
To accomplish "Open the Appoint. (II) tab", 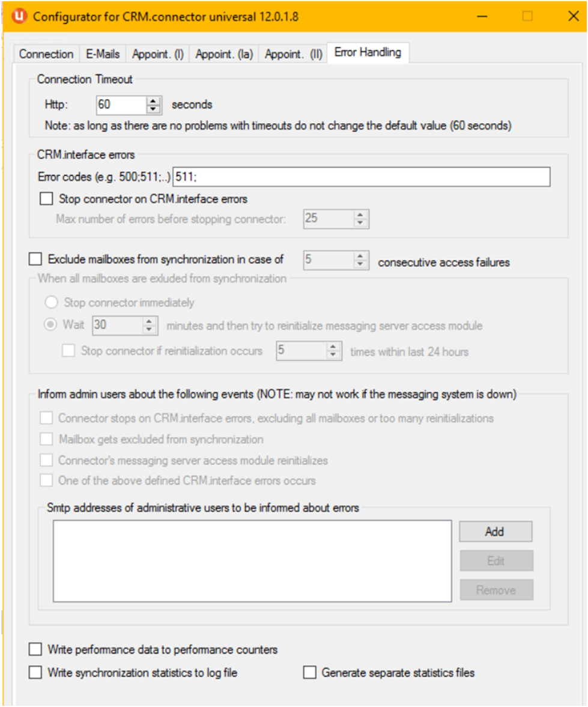I will tap(293, 54).
